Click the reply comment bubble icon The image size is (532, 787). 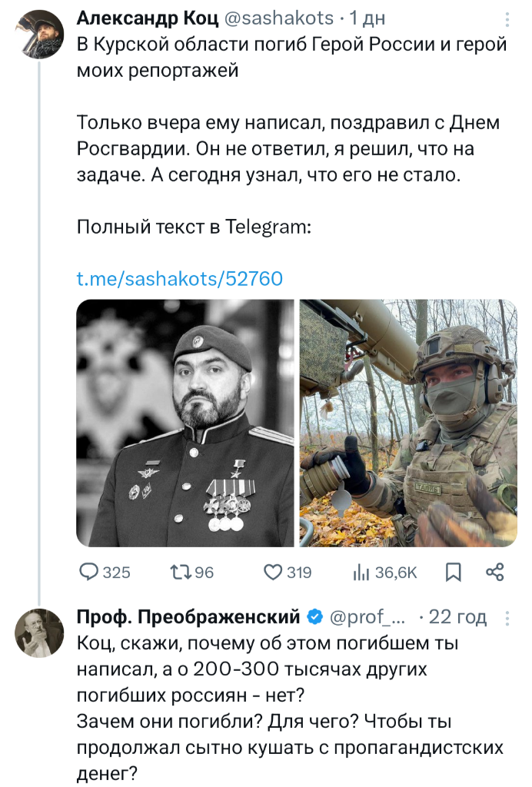tap(90, 571)
